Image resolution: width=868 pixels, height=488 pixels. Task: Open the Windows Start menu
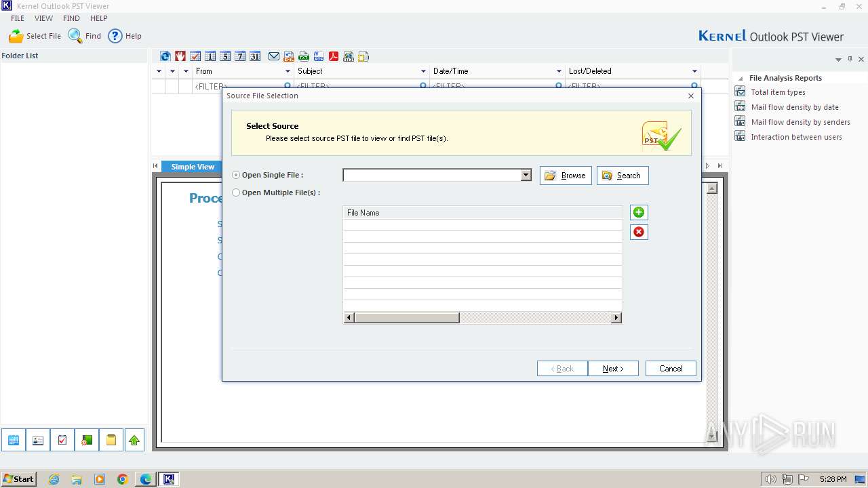pos(18,479)
